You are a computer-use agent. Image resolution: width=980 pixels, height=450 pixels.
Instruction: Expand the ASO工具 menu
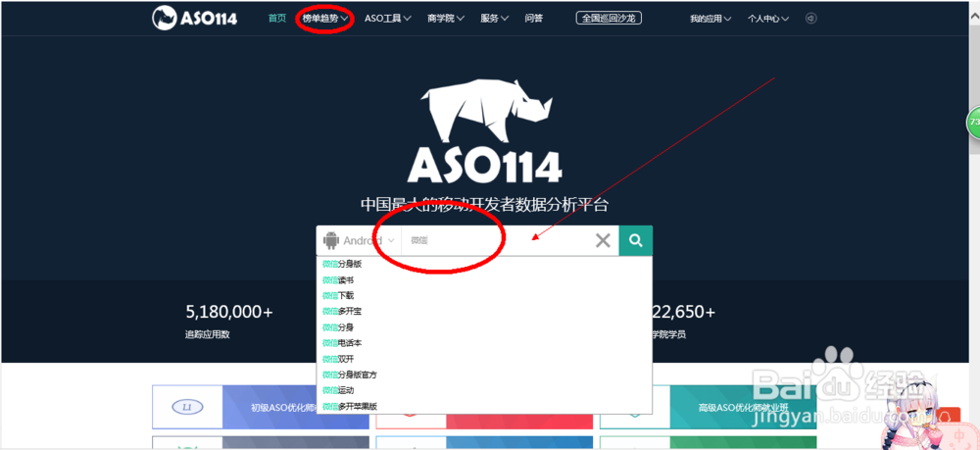point(387,18)
